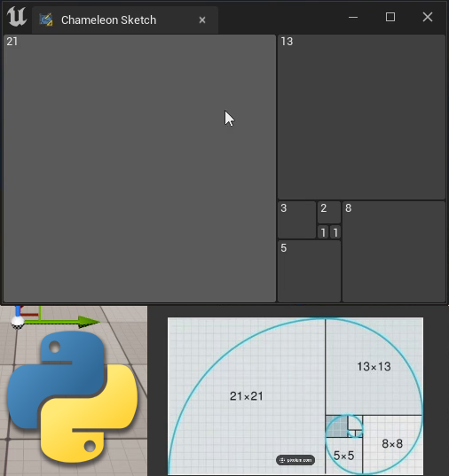Click the panel labeled 21

[x=139, y=168]
